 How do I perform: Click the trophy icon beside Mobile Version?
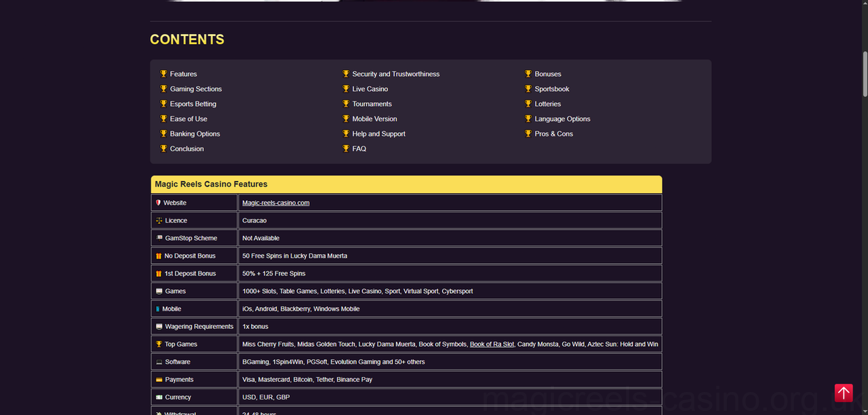[x=346, y=119]
